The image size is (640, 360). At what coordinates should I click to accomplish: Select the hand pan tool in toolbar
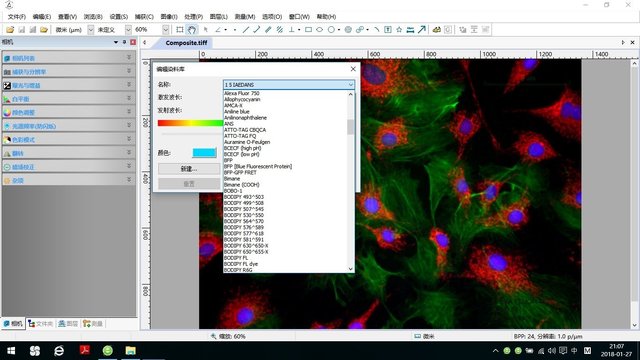191,29
